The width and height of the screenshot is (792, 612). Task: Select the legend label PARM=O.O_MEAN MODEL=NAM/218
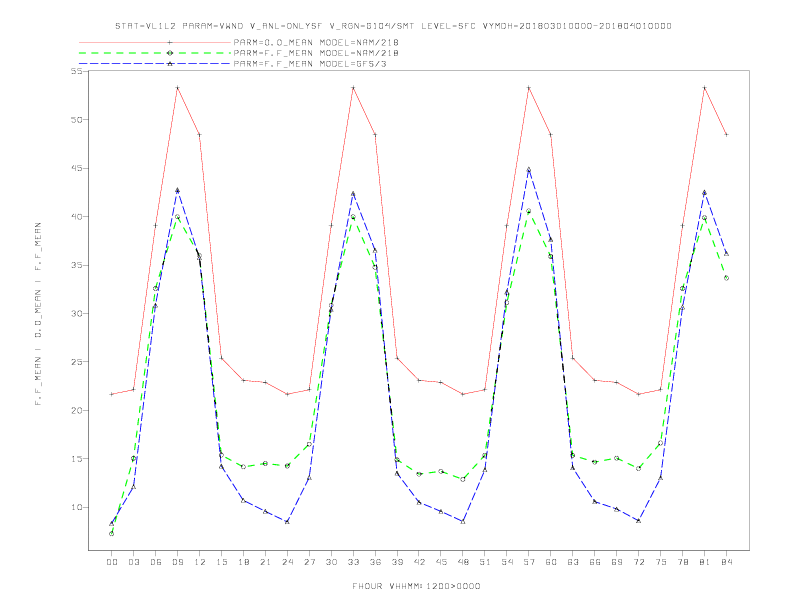coord(316,42)
